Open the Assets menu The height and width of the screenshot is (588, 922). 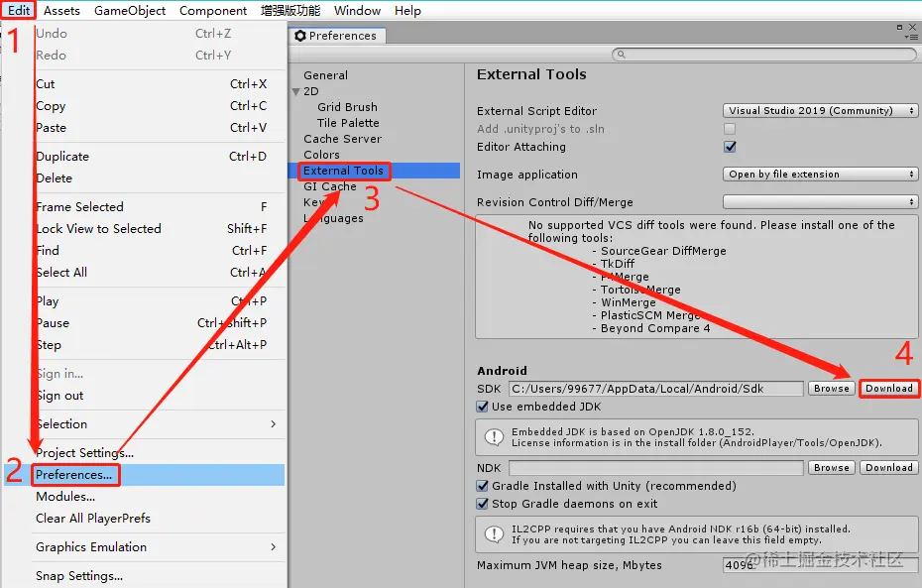(x=61, y=11)
